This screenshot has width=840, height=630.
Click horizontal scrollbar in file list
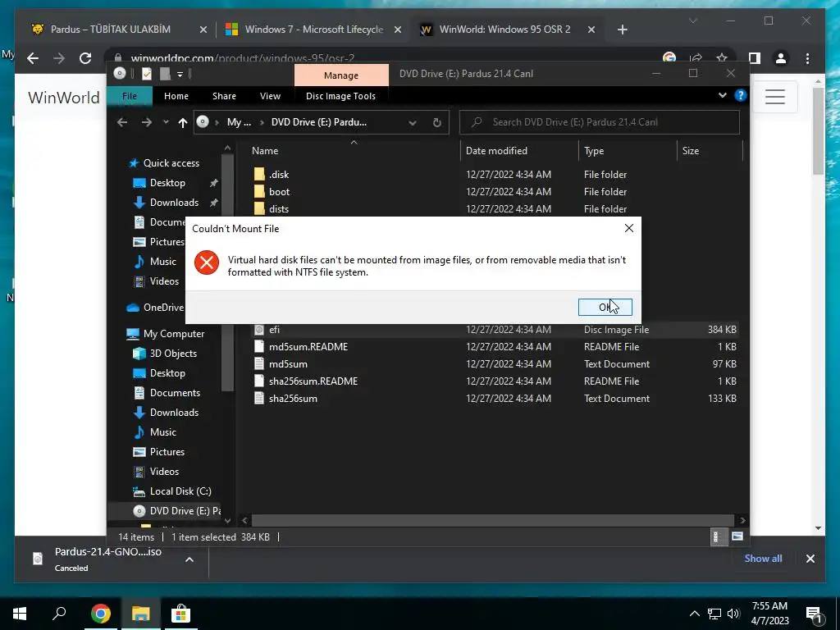point(492,520)
